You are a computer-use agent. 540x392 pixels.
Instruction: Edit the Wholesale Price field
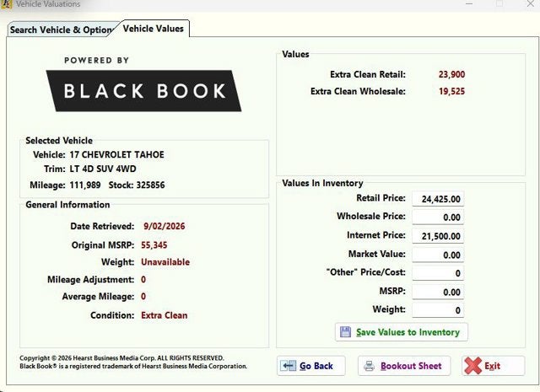[x=438, y=217]
